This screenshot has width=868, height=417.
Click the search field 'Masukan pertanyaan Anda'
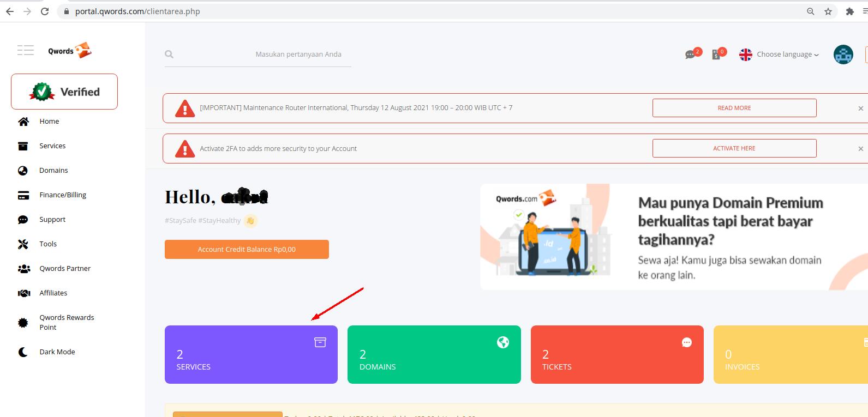298,55
